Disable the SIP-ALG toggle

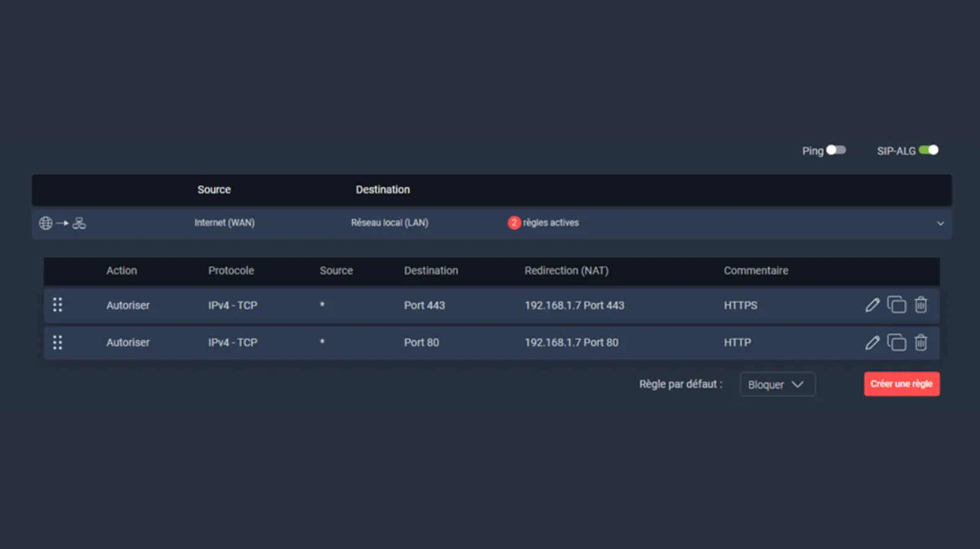tap(928, 150)
